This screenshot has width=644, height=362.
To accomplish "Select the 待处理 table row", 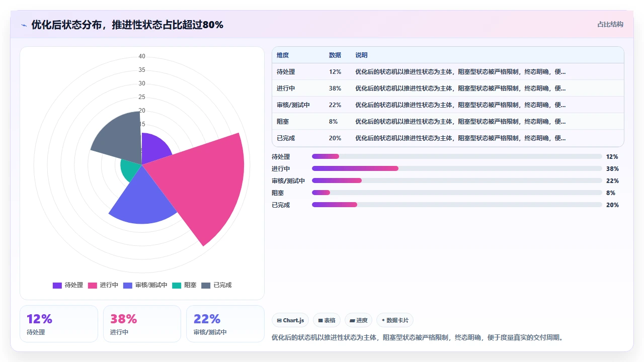I will [448, 72].
